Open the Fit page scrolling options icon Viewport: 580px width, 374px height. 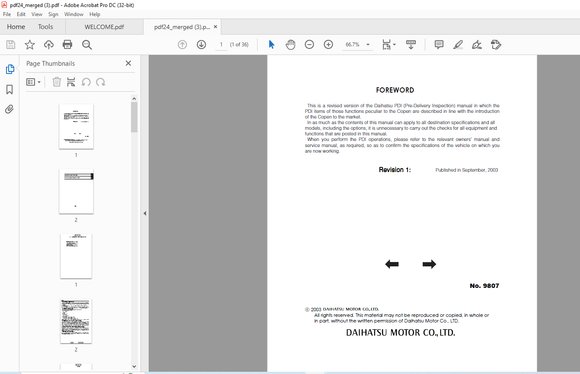click(x=388, y=45)
